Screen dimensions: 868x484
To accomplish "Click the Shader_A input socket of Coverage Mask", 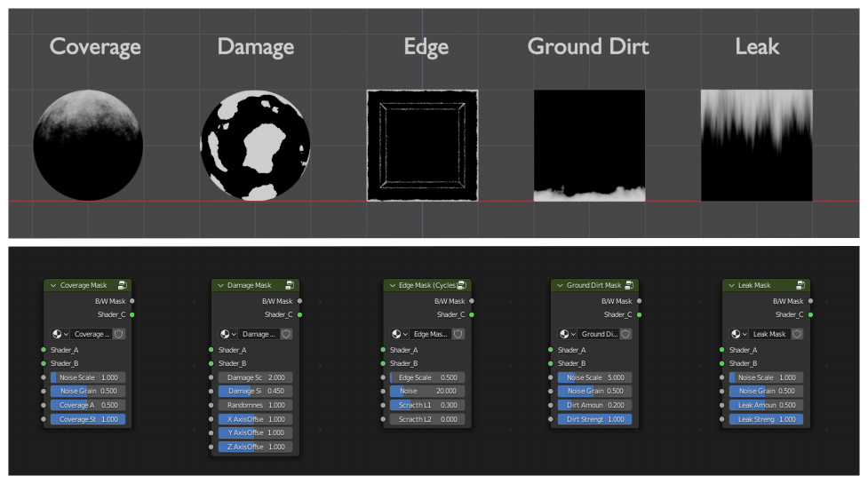I will [44, 350].
